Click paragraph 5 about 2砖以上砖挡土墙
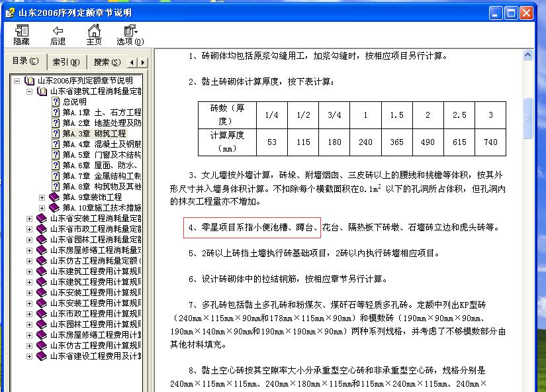The image size is (546, 392). click(x=314, y=254)
